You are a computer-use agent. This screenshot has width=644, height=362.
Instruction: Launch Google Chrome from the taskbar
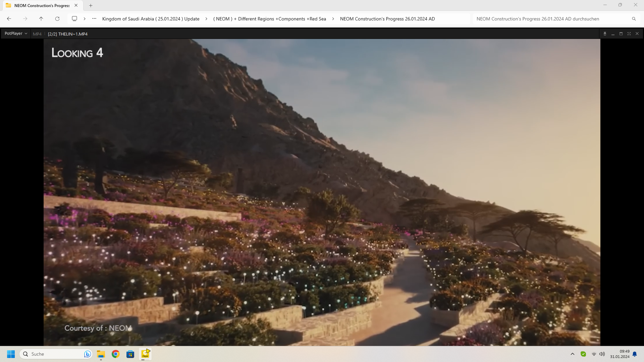coord(116,354)
